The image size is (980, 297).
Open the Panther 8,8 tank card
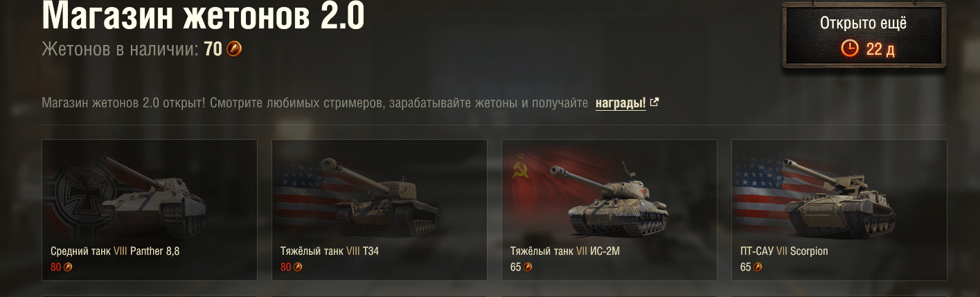[x=150, y=210]
